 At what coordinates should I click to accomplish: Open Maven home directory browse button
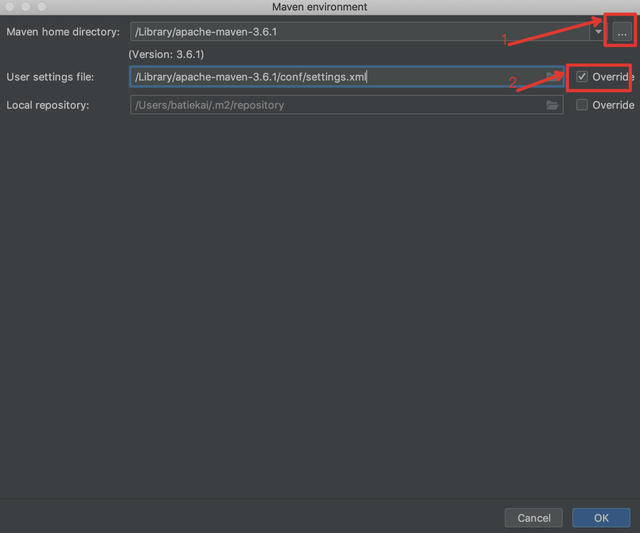(622, 32)
